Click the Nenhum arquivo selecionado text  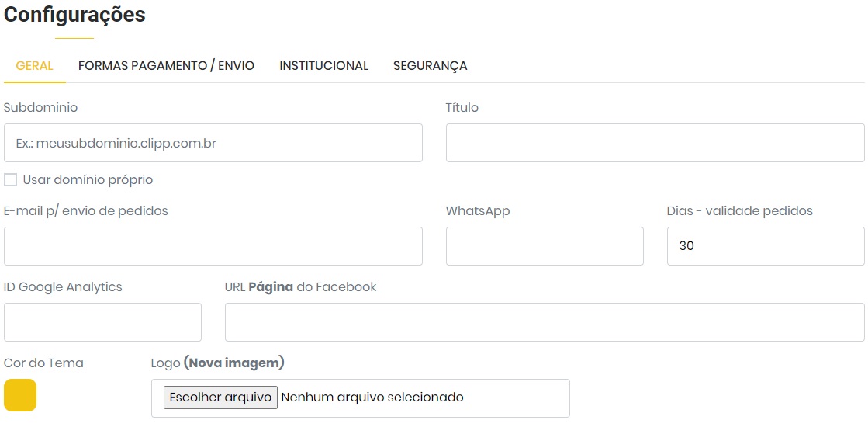coord(372,398)
